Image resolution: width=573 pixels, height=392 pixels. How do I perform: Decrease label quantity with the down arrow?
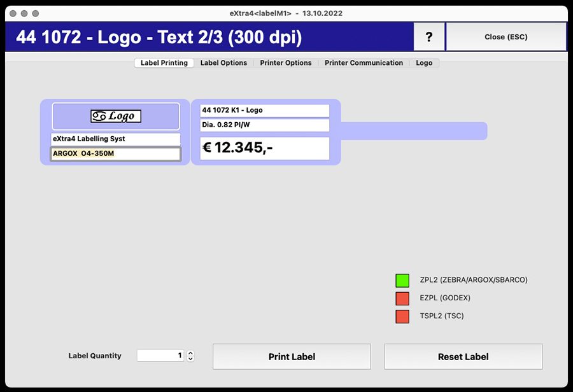click(190, 359)
